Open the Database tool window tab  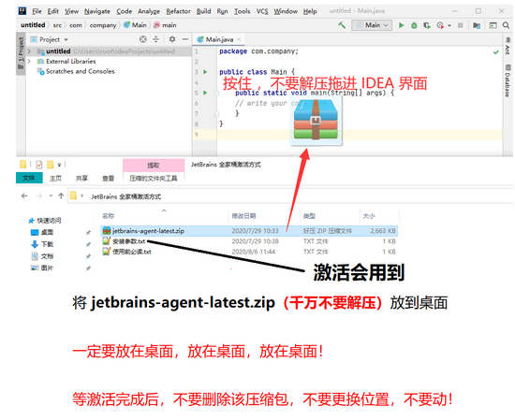(x=508, y=80)
